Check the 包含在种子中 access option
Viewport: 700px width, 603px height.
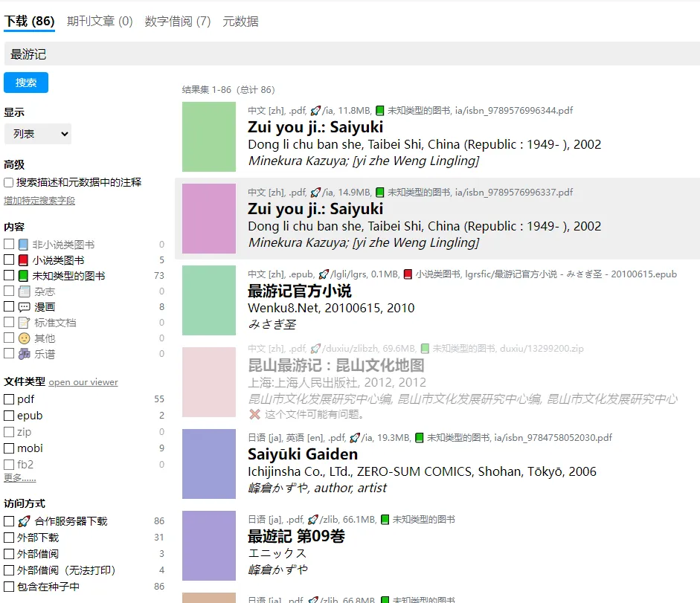point(9,587)
